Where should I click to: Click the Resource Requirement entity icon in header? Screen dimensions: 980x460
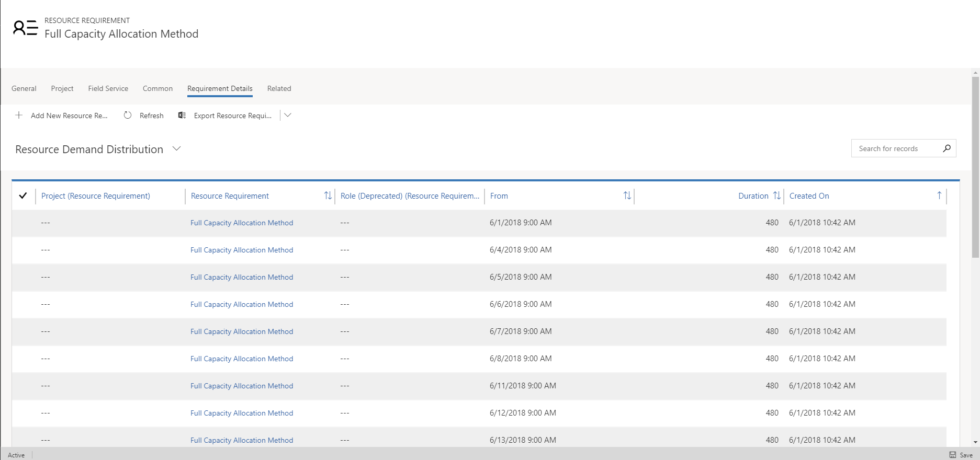pyautogui.click(x=25, y=28)
